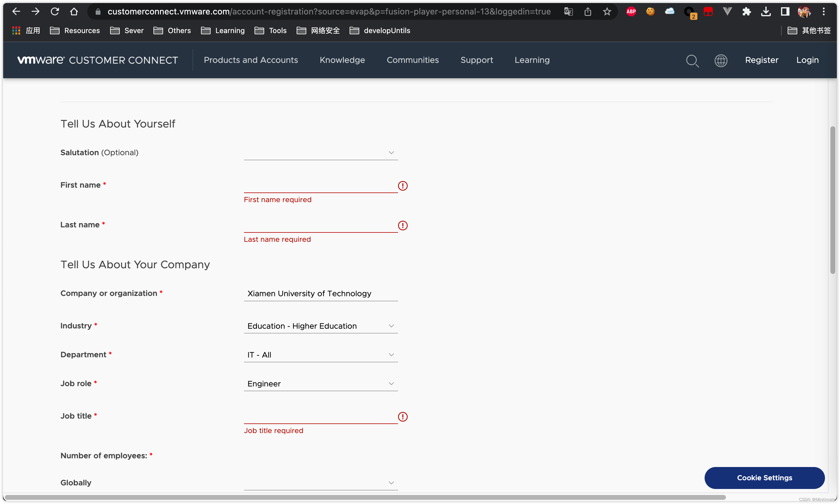Open the Knowledge menu item

click(342, 60)
